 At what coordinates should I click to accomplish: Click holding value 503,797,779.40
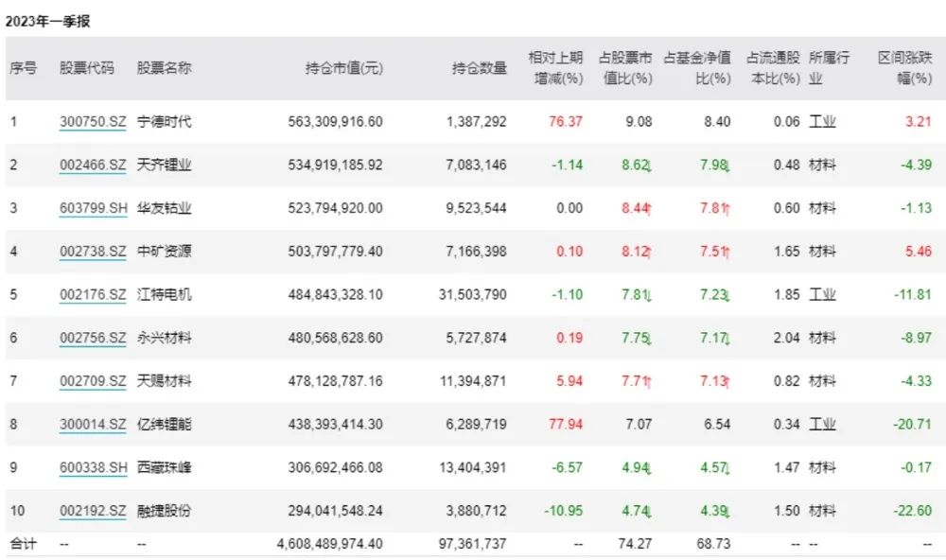tap(336, 251)
